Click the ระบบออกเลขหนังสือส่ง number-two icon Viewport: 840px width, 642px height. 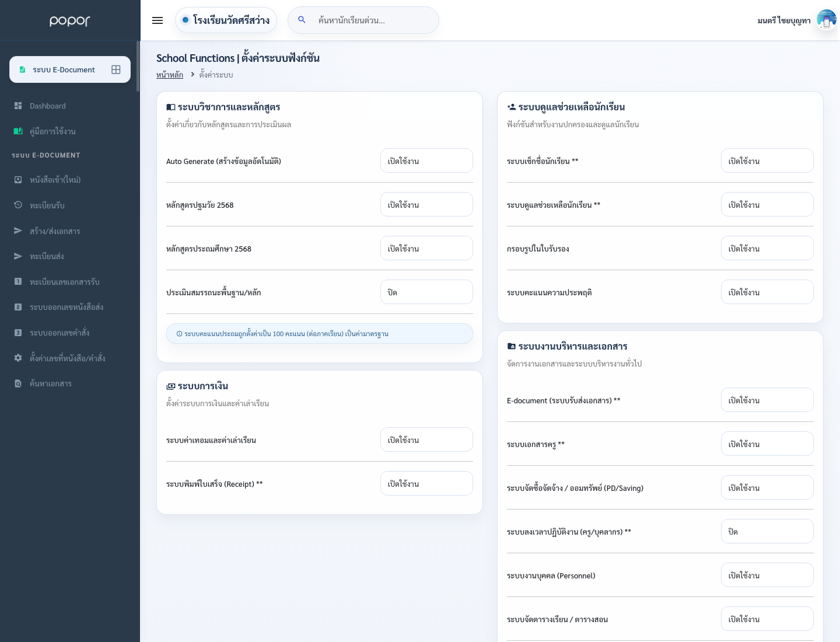pyautogui.click(x=18, y=307)
